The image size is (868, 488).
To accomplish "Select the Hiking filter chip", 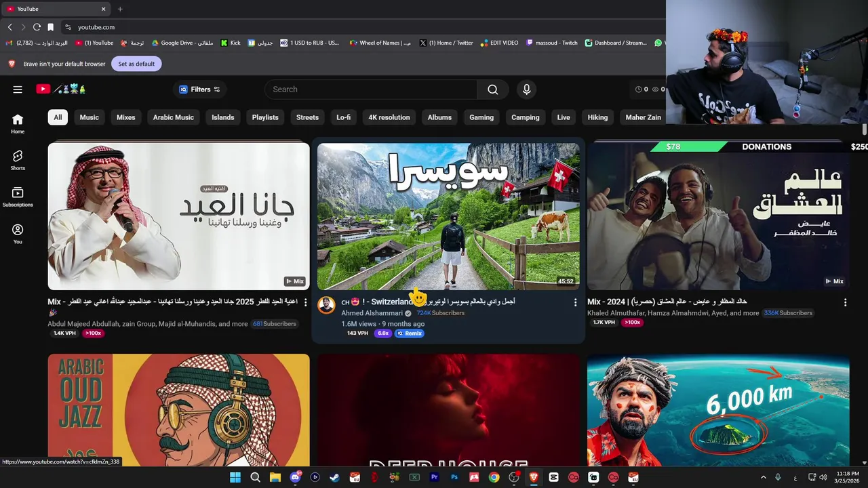I will [597, 117].
